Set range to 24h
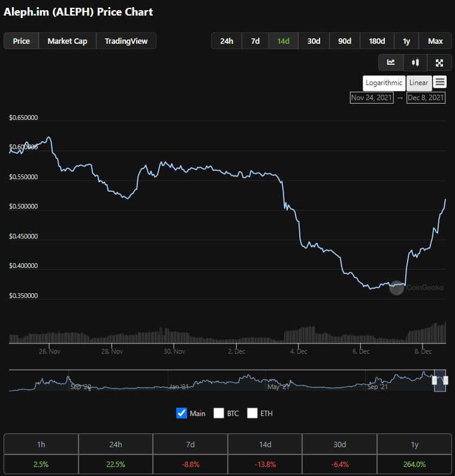The height and width of the screenshot is (476, 455). 227,41
